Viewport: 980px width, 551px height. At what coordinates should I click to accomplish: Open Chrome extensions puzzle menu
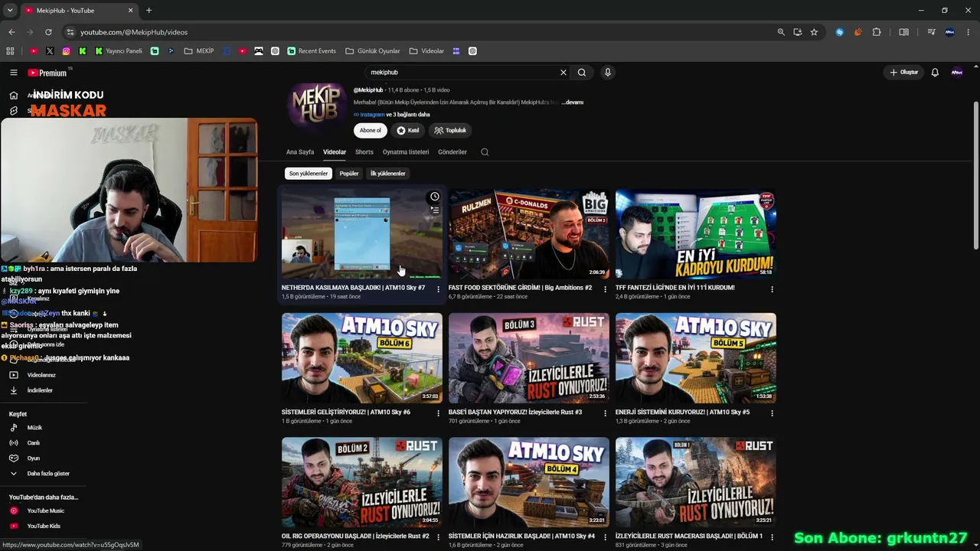tap(877, 32)
